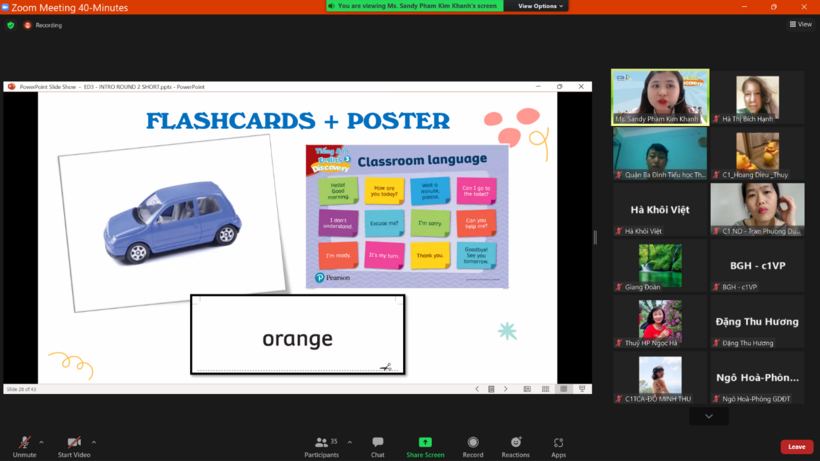Click the Record icon
This screenshot has height=461, width=820.
click(x=473, y=443)
